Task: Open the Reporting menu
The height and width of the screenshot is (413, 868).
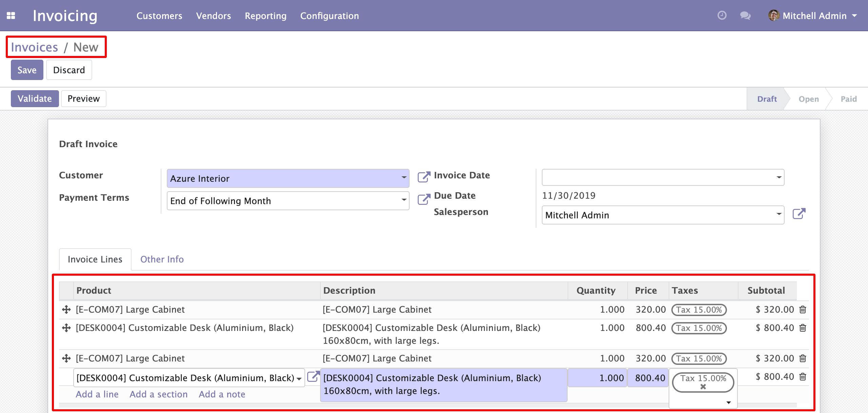Action: coord(265,16)
